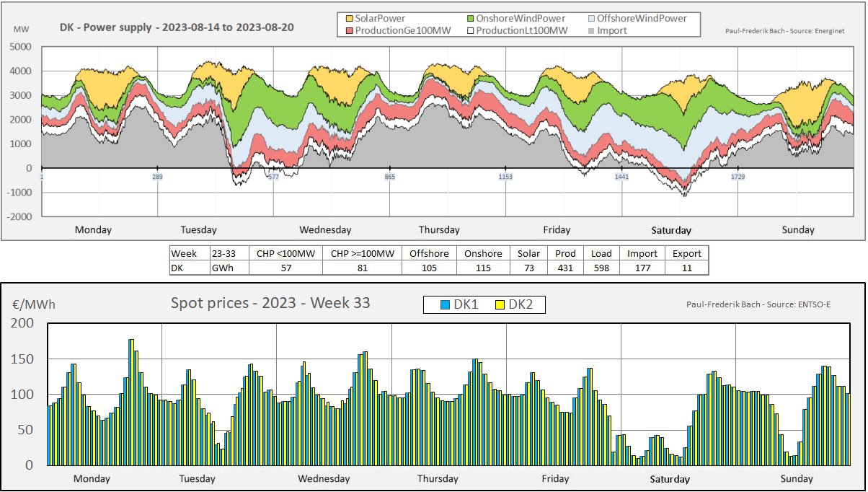
Task: Select the Wednesday label under the spot prices chart
Action: [x=323, y=479]
